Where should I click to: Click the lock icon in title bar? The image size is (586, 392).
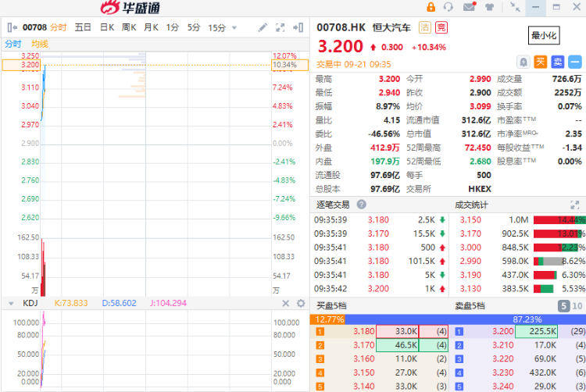pos(431,7)
